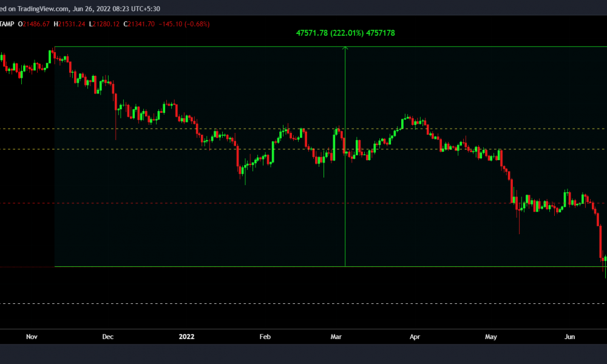Click the 'Apr' time axis label
Viewport: 607px width, 364px height.
415,337
